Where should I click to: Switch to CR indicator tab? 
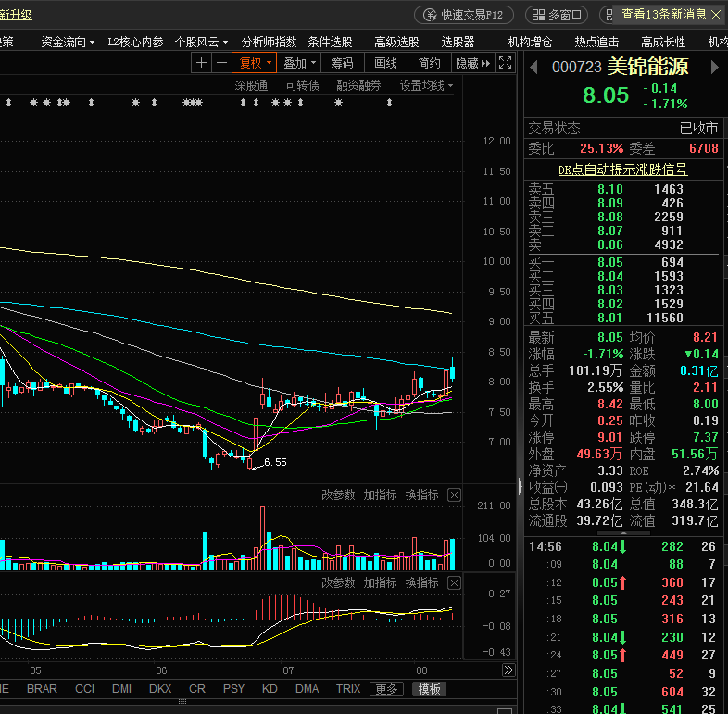click(x=197, y=689)
